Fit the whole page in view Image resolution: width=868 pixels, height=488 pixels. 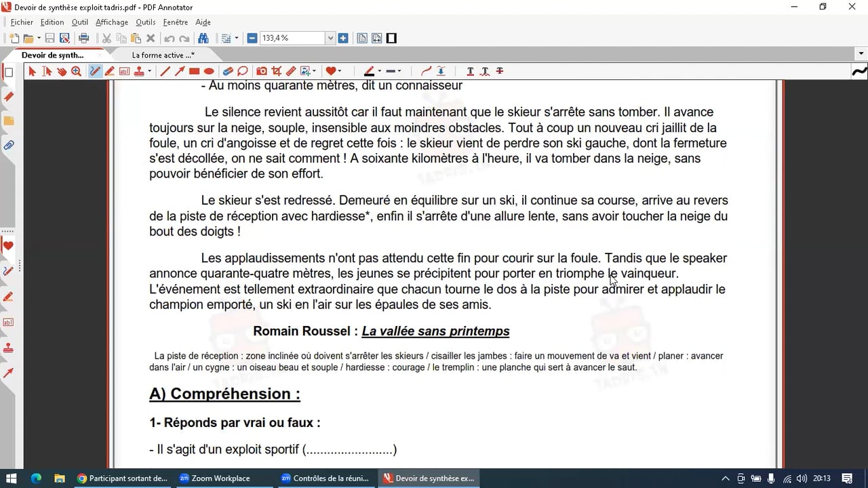pyautogui.click(x=362, y=38)
